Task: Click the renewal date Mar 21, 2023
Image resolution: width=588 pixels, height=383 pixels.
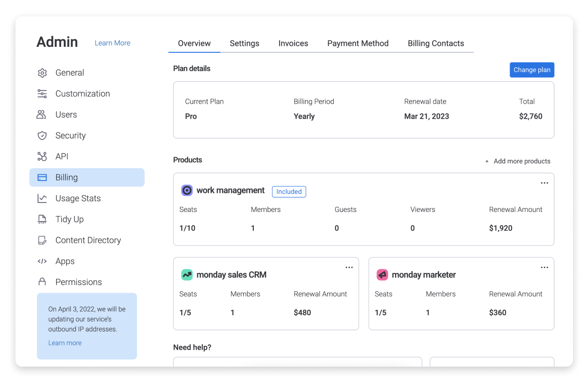Action: [x=427, y=116]
